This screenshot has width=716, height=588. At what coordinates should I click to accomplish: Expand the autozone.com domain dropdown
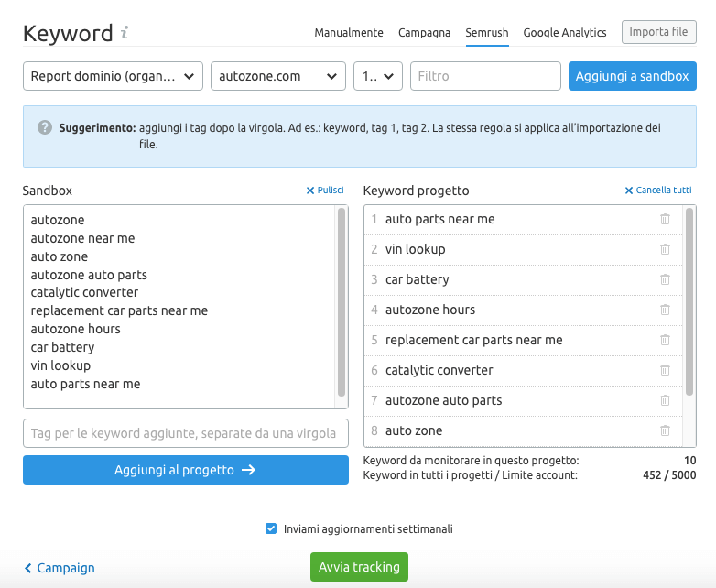click(277, 76)
